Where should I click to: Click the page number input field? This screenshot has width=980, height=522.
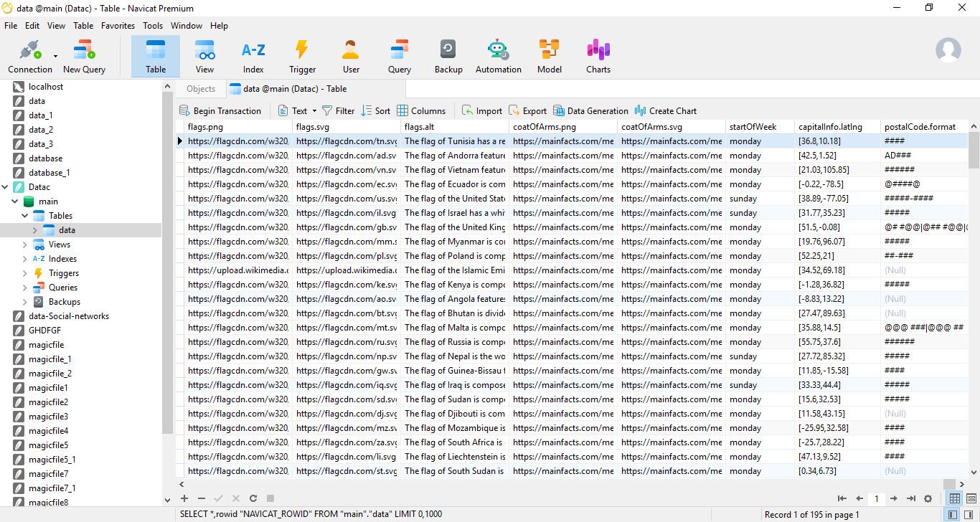(x=876, y=498)
